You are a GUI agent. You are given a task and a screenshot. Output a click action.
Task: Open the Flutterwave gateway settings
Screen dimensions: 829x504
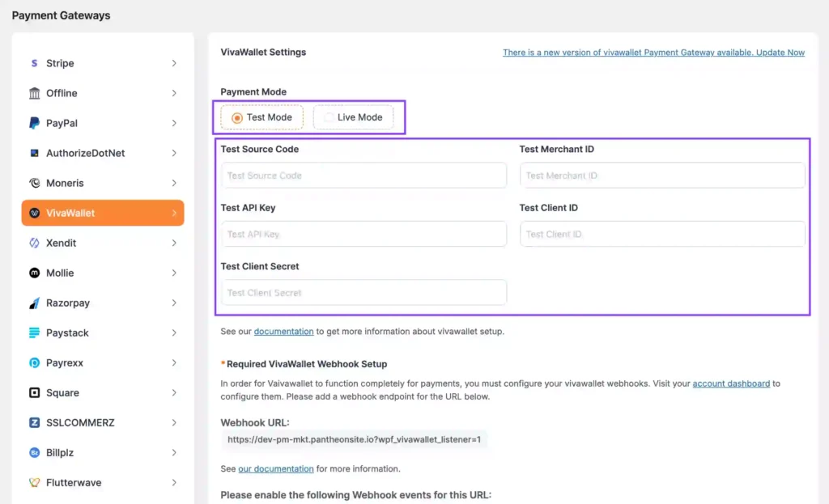point(103,483)
